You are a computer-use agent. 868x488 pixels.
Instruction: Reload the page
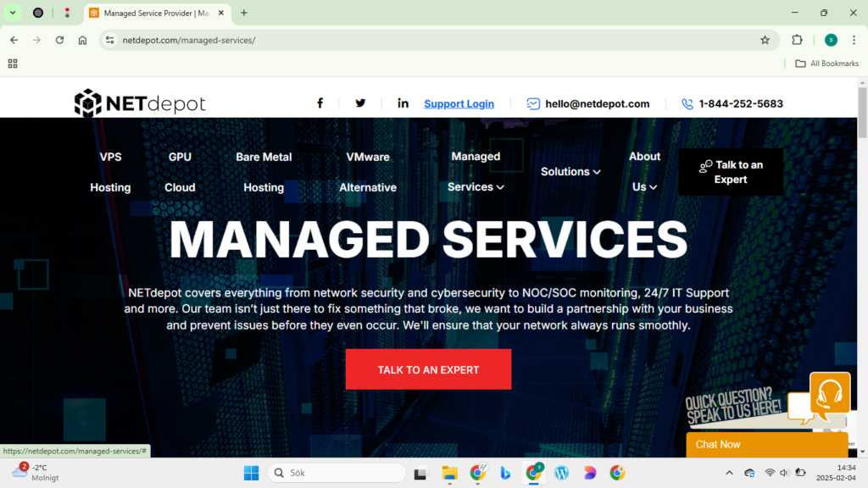(60, 40)
